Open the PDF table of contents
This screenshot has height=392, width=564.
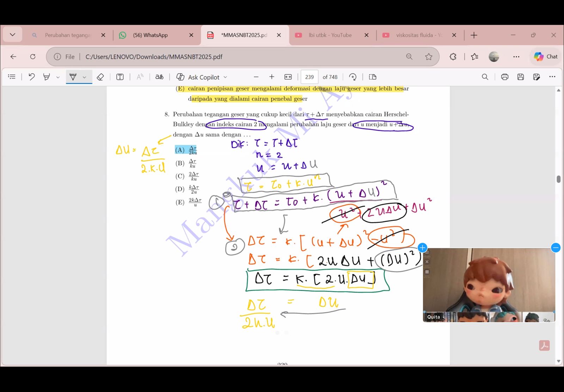12,77
